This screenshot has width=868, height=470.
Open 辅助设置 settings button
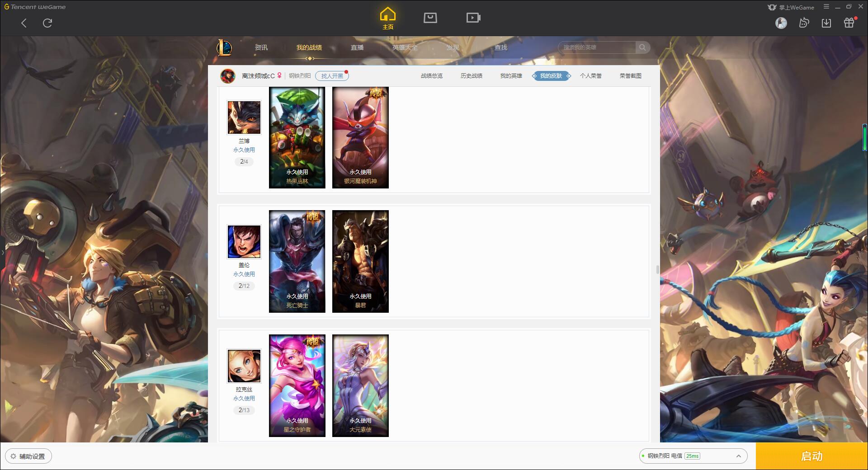(x=28, y=456)
